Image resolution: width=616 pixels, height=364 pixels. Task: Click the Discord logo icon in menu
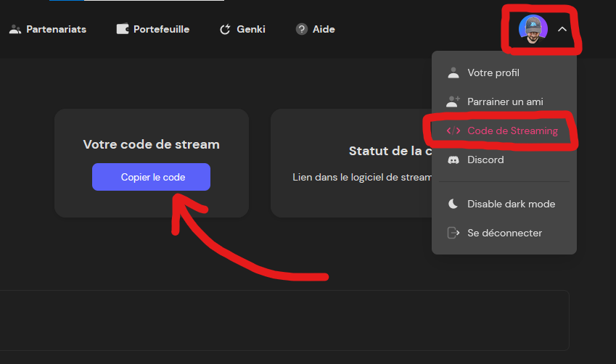tap(453, 160)
